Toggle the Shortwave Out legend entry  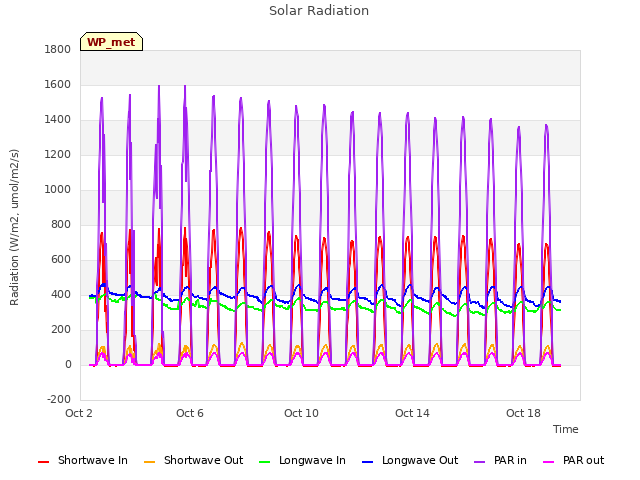(x=193, y=460)
